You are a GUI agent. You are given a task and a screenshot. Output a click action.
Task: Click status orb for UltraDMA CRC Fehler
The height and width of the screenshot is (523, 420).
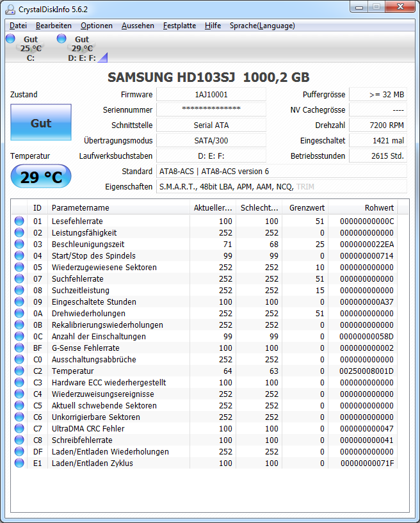pos(19,428)
